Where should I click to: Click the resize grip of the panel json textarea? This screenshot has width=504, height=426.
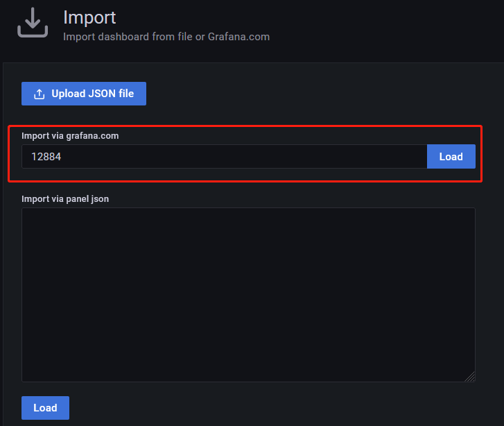470,377
